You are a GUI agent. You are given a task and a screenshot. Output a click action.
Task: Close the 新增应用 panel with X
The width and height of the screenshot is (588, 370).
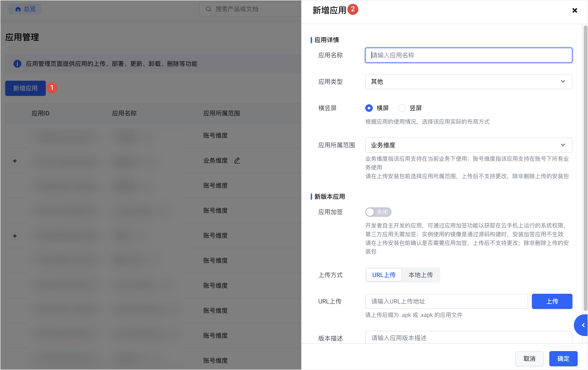click(x=575, y=10)
